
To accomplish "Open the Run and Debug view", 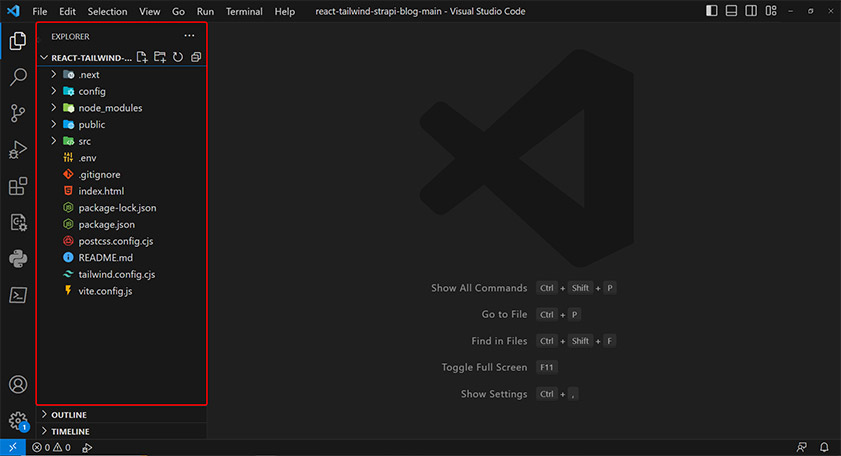I will tap(18, 150).
